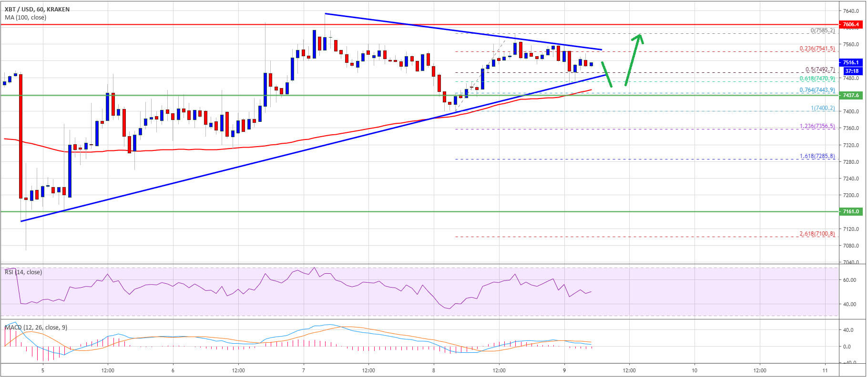Open the RSI (14, close) indicator label
868x378 pixels.
click(x=23, y=272)
